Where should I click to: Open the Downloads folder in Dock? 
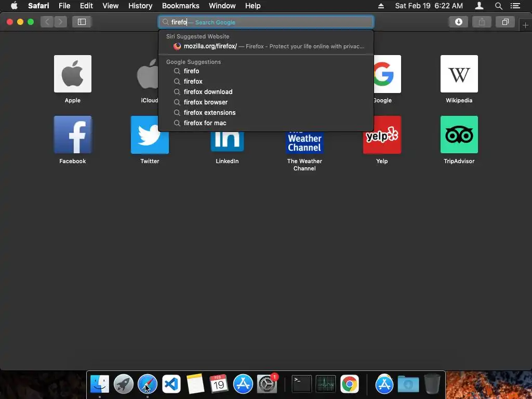tap(408, 384)
